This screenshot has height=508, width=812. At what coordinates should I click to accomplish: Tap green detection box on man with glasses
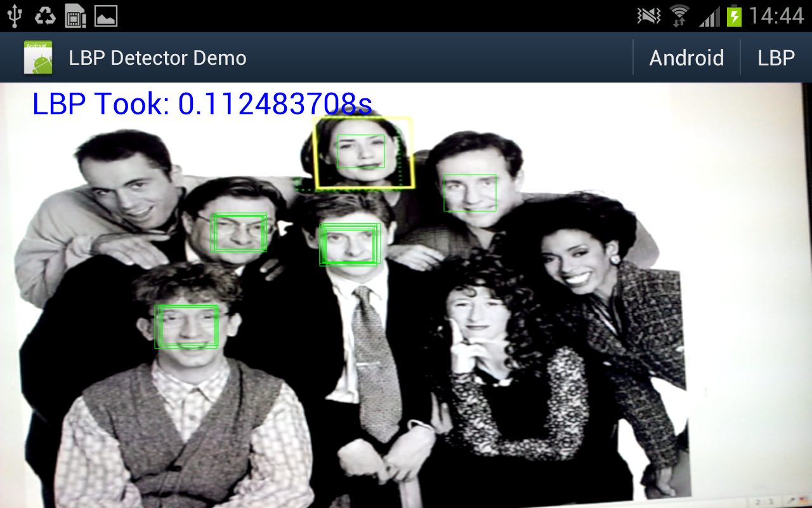[x=239, y=233]
